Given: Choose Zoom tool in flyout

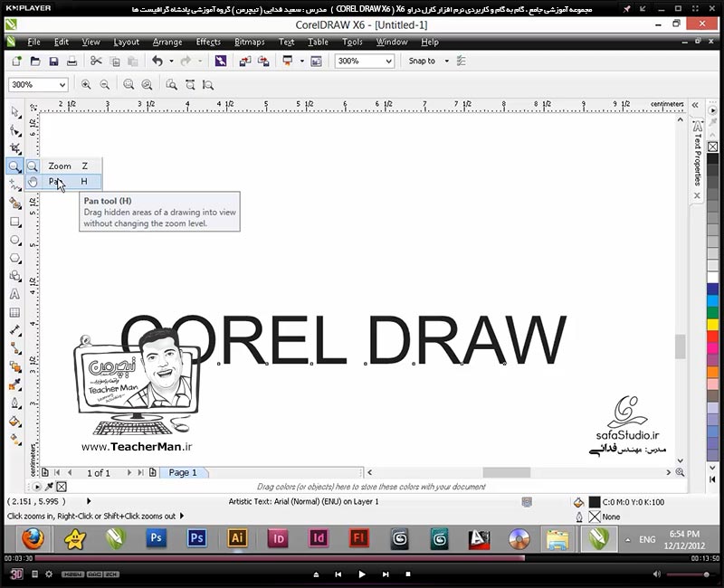Looking at the screenshot, I should click(63, 166).
